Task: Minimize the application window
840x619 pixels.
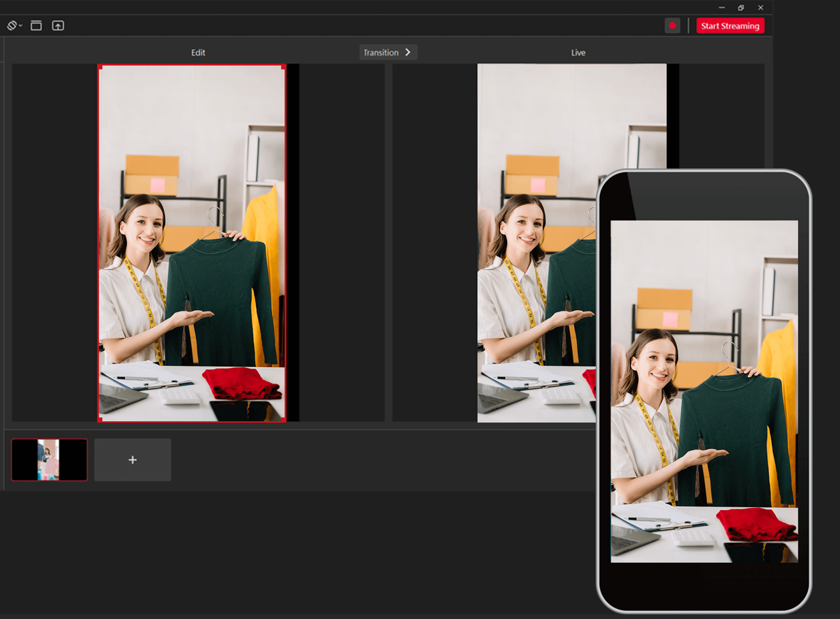Action: click(x=720, y=7)
